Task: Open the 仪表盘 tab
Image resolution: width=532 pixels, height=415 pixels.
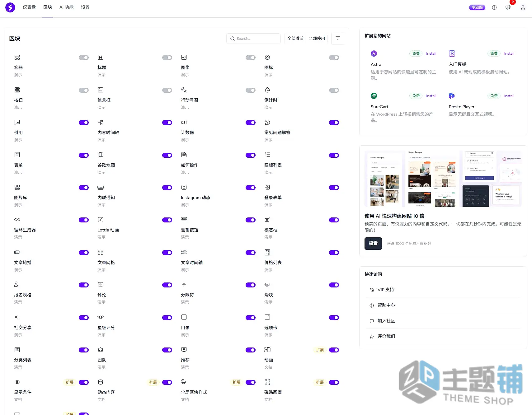Action: tap(29, 7)
